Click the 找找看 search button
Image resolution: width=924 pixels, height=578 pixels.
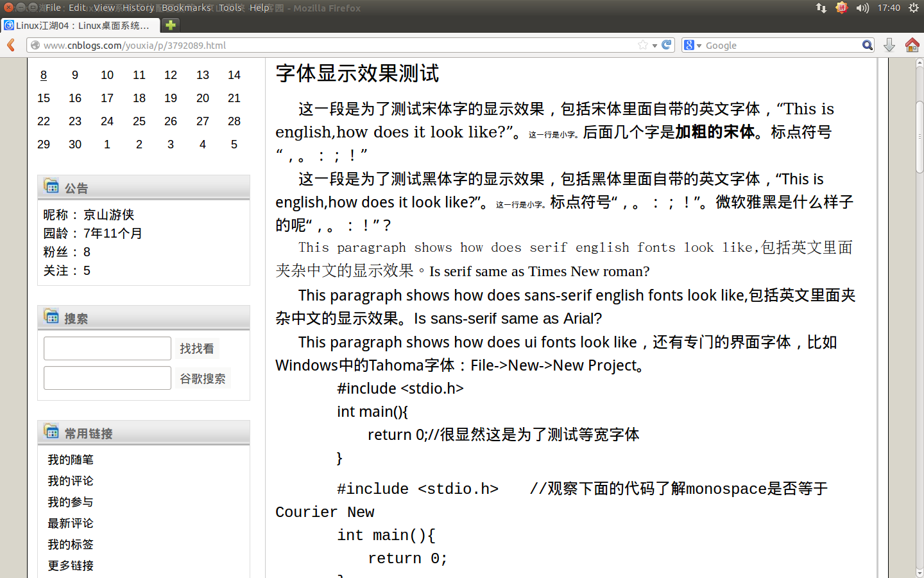coord(197,349)
